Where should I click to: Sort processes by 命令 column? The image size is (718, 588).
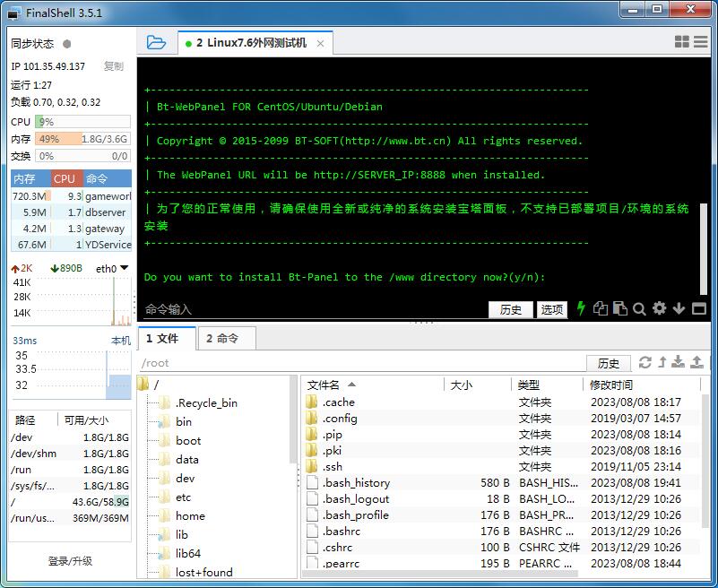108,178
